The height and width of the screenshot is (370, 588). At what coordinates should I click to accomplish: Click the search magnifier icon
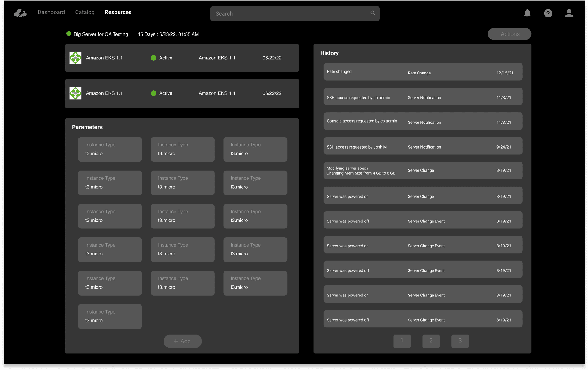pos(372,13)
